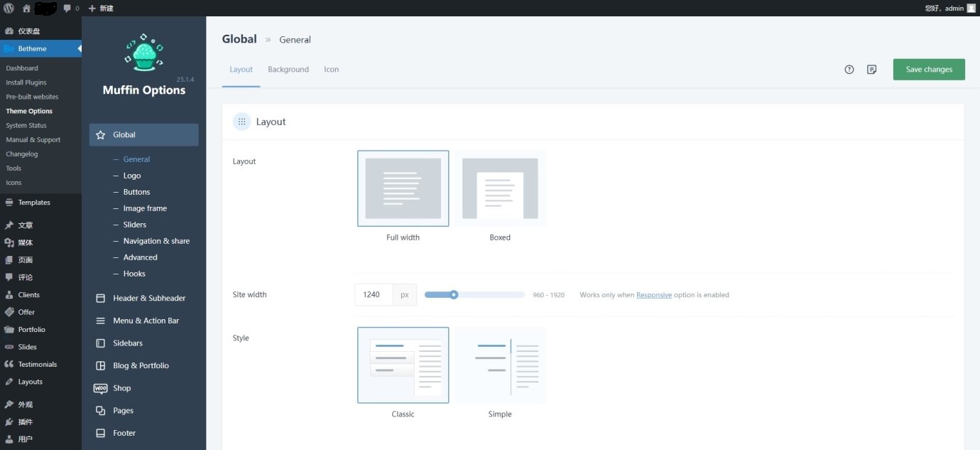Click the Save changes button

929,70
